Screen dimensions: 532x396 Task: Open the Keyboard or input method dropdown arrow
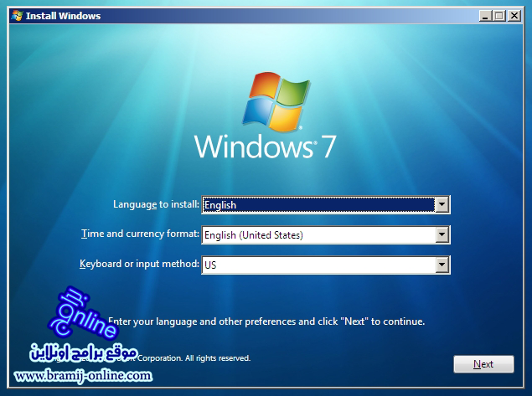442,265
